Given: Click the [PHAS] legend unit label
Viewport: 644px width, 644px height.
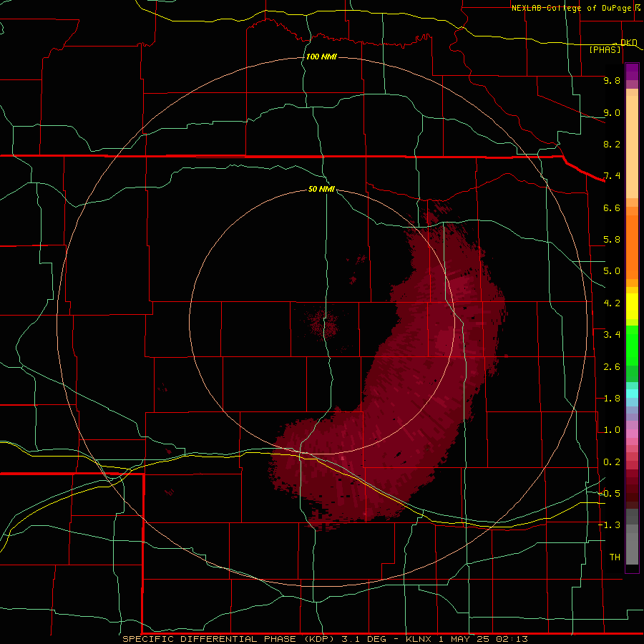Looking at the screenshot, I should click(x=605, y=49).
